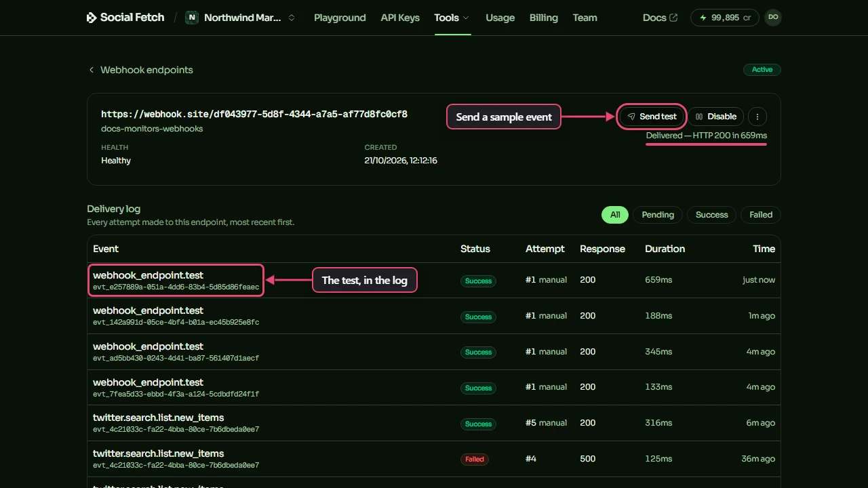Click the 36m ago time cell
Image resolution: width=868 pixels, height=488 pixels.
tap(758, 459)
